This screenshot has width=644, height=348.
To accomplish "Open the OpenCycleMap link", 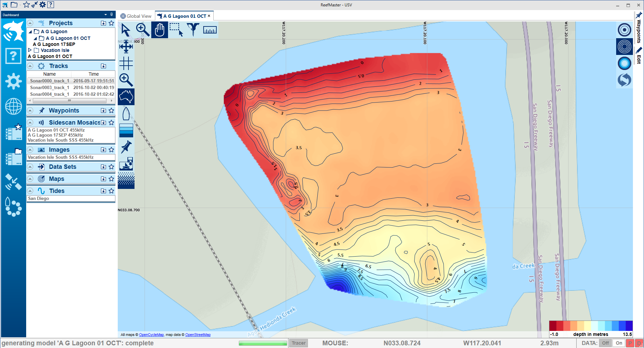I will (x=151, y=335).
